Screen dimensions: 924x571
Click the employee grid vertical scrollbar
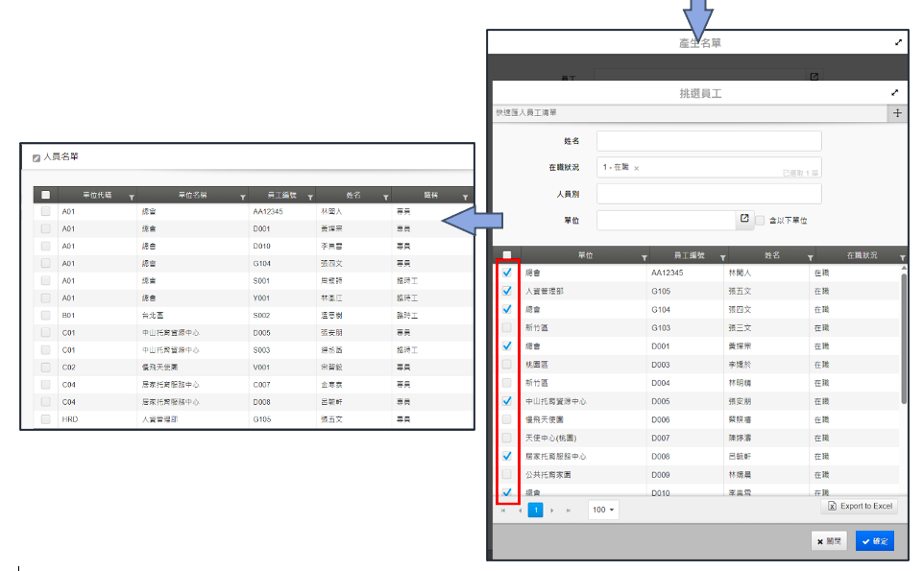pyautogui.click(x=902, y=336)
